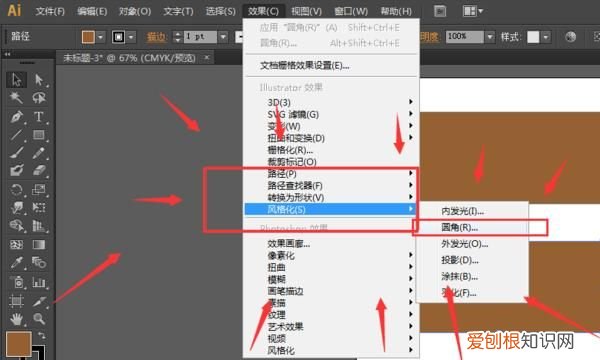This screenshot has width=600, height=360.
Task: Select the Blob Brush tool
Action: point(16,171)
